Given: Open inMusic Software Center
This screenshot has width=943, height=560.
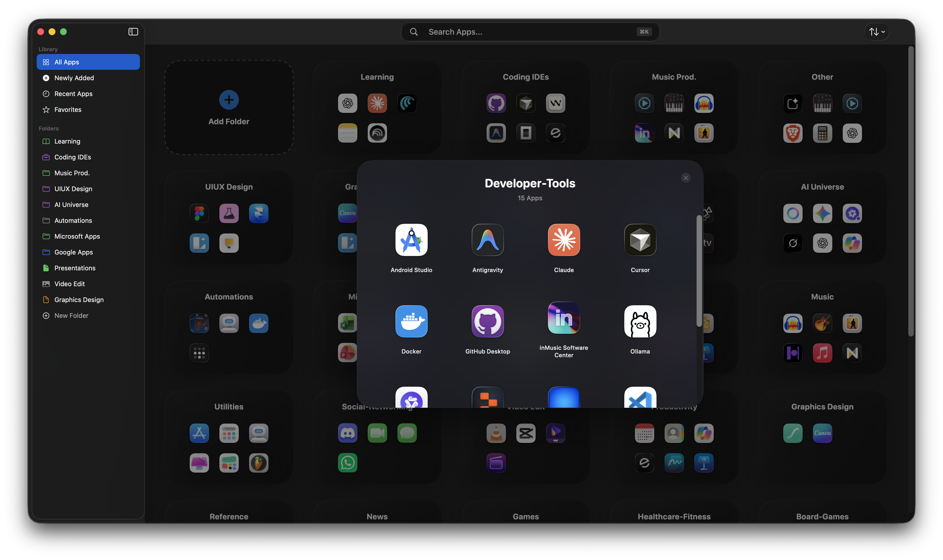Looking at the screenshot, I should point(563,317).
